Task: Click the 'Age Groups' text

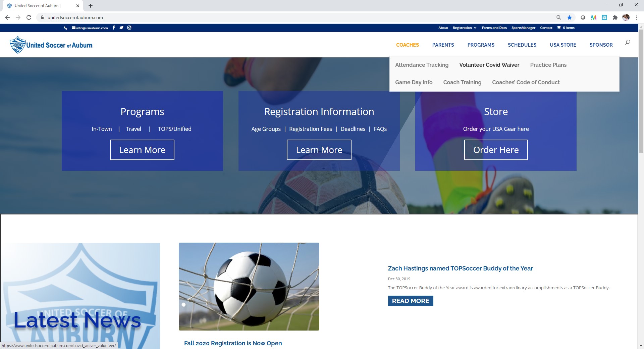Action: pyautogui.click(x=266, y=129)
